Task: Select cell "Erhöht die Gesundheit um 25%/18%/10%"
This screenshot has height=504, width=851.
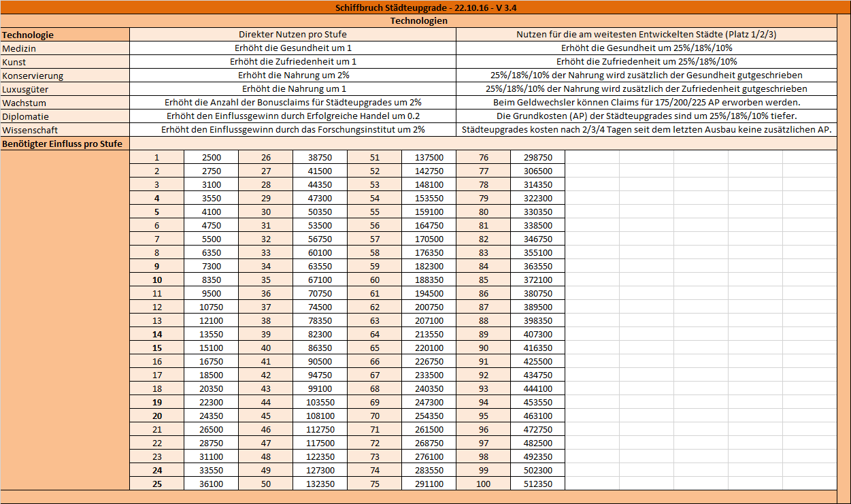Action: pos(646,48)
